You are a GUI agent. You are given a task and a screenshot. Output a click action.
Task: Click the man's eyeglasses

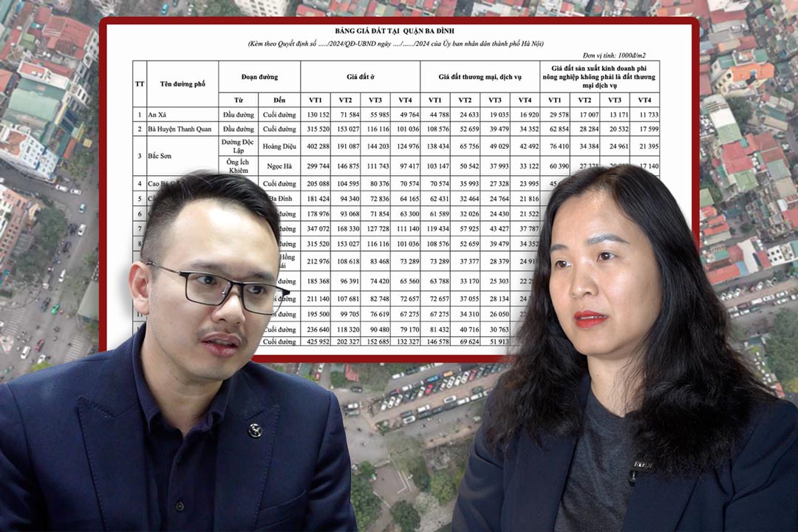220,285
